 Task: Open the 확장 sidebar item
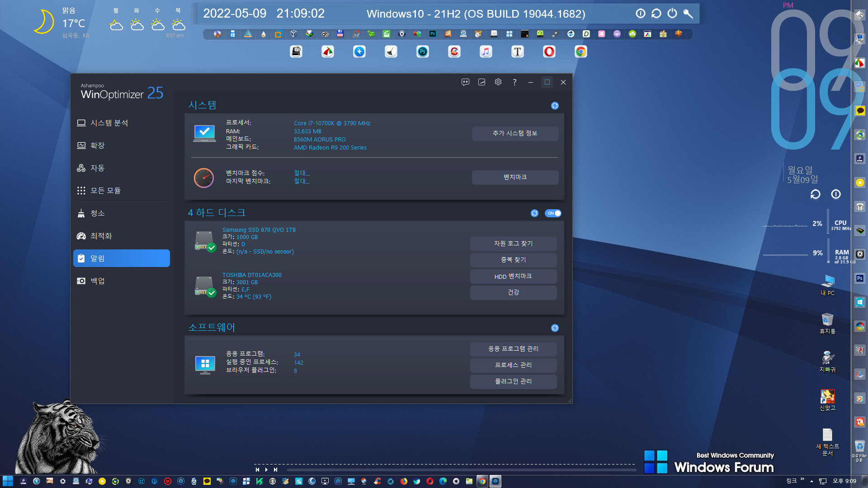[121, 145]
